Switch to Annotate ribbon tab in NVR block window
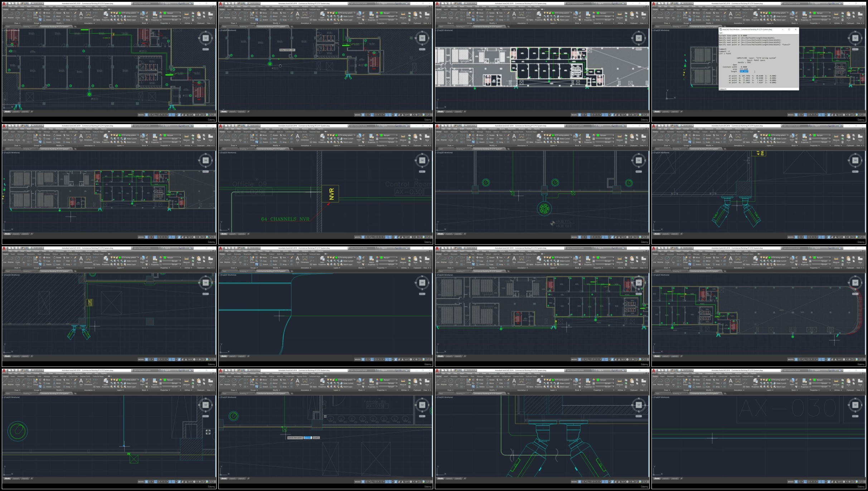 [238, 132]
